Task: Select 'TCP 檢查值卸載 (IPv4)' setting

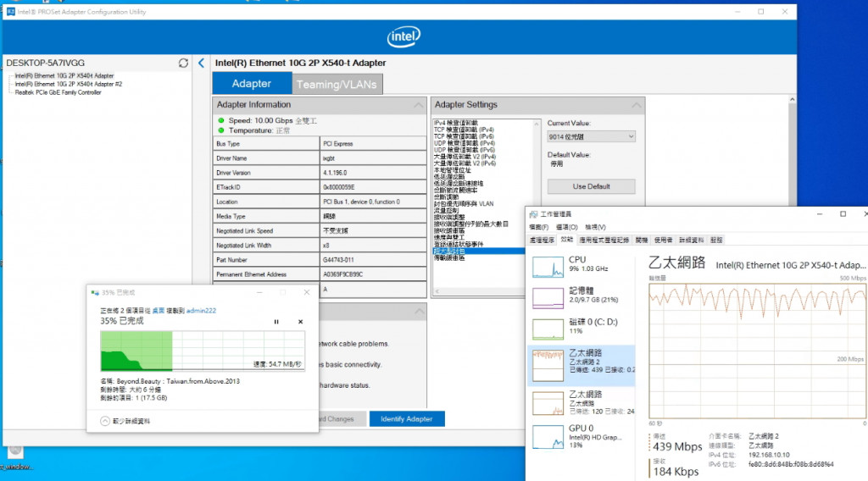Action: [x=464, y=130]
